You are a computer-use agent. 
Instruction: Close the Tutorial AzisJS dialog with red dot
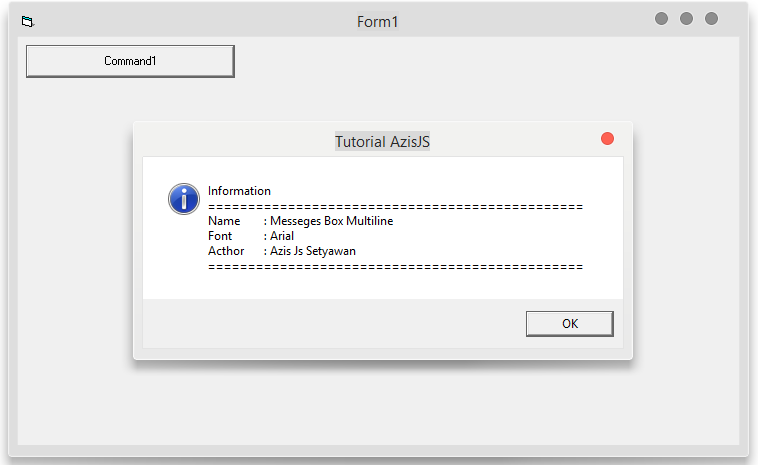(x=607, y=139)
